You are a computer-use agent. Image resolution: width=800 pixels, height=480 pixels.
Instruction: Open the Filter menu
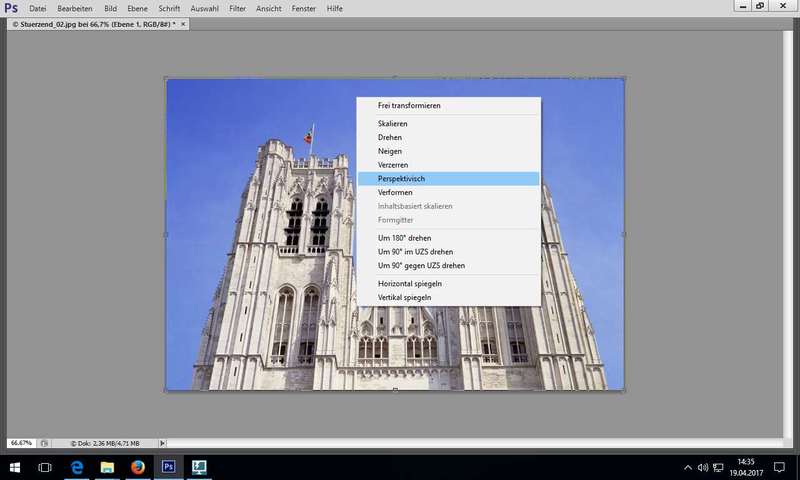237,8
